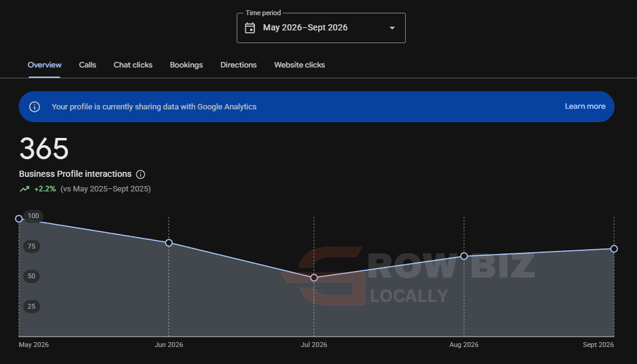Click the Aug 2026 x-axis label
637x364 pixels.
coord(464,345)
